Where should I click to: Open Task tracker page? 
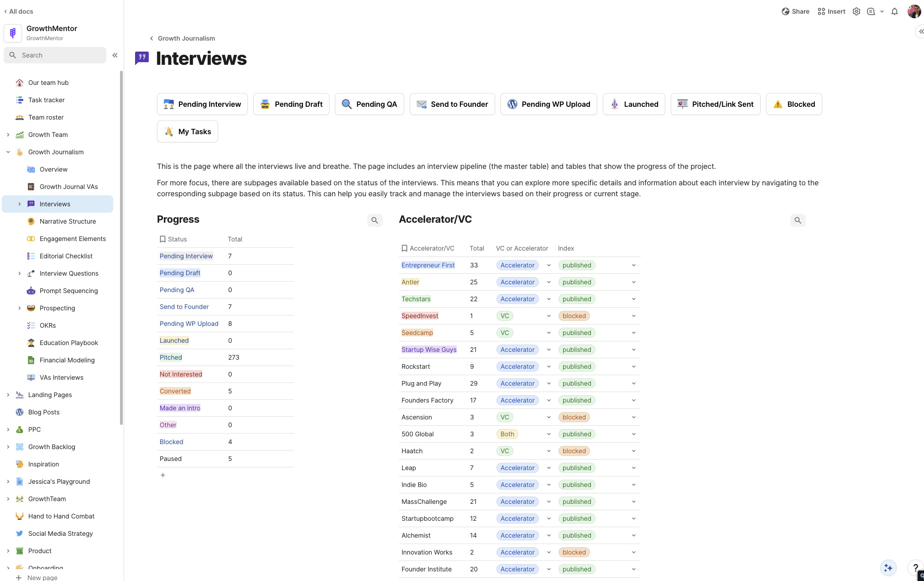pos(46,100)
